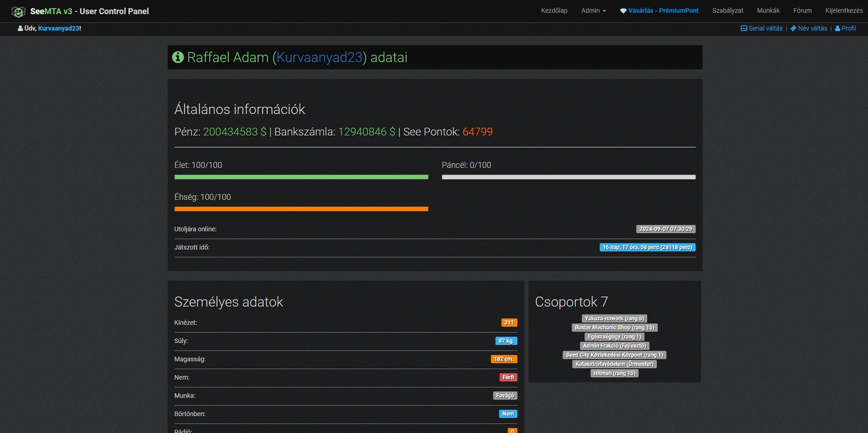Click the green Élet health bar

click(x=301, y=177)
